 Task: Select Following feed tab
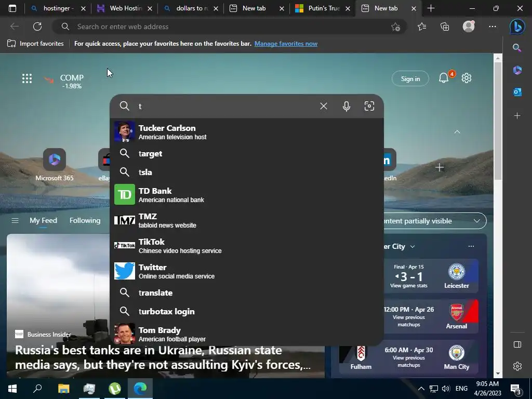[85, 220]
